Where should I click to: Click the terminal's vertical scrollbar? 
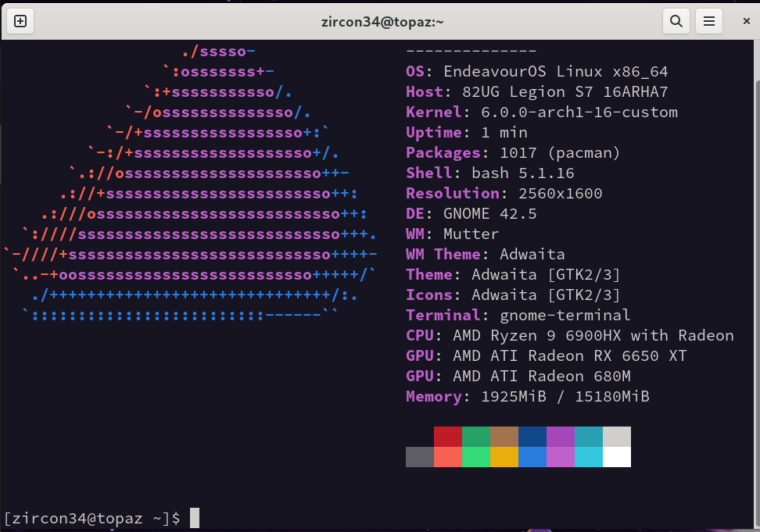tap(755, 234)
